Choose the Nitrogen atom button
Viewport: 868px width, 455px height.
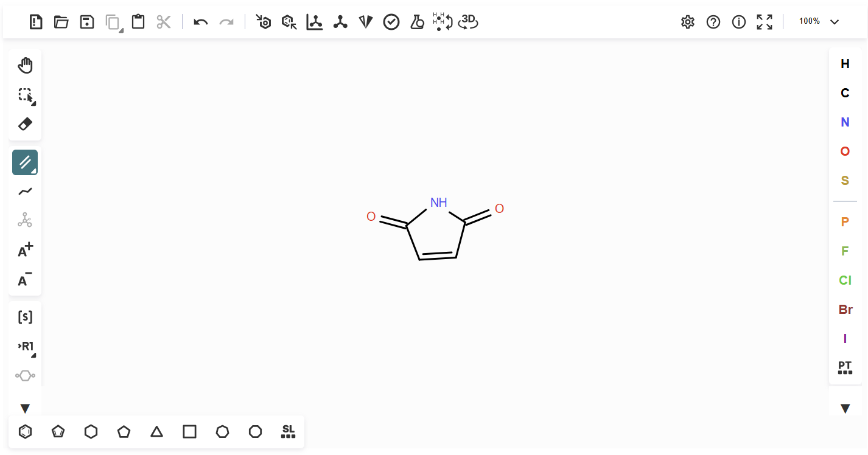tap(845, 122)
